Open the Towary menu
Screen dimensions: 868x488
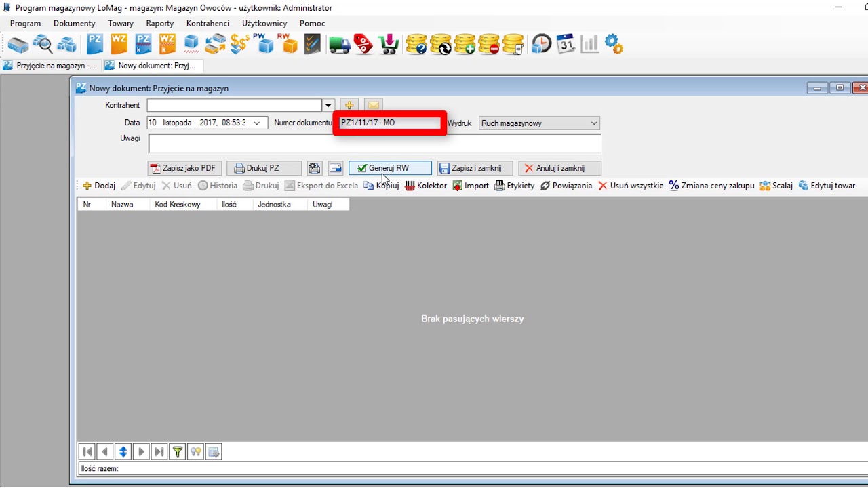pyautogui.click(x=121, y=23)
